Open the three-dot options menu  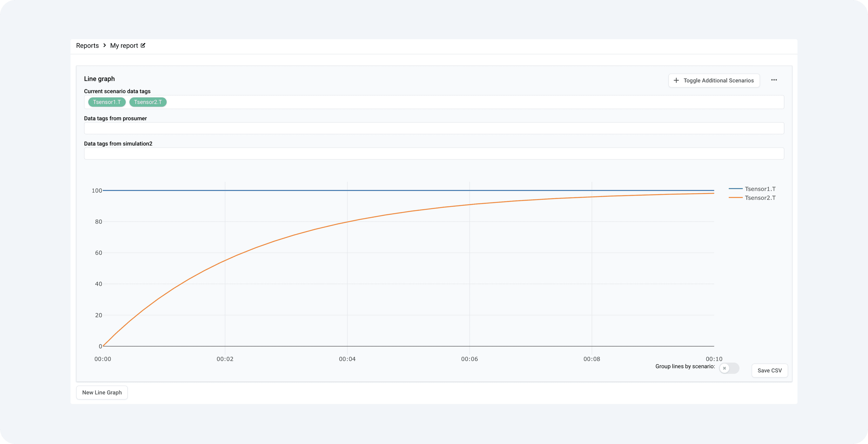pyautogui.click(x=774, y=80)
